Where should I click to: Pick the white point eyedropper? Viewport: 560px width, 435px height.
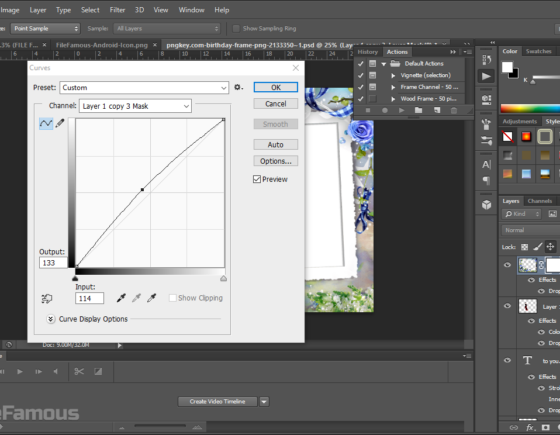click(151, 298)
